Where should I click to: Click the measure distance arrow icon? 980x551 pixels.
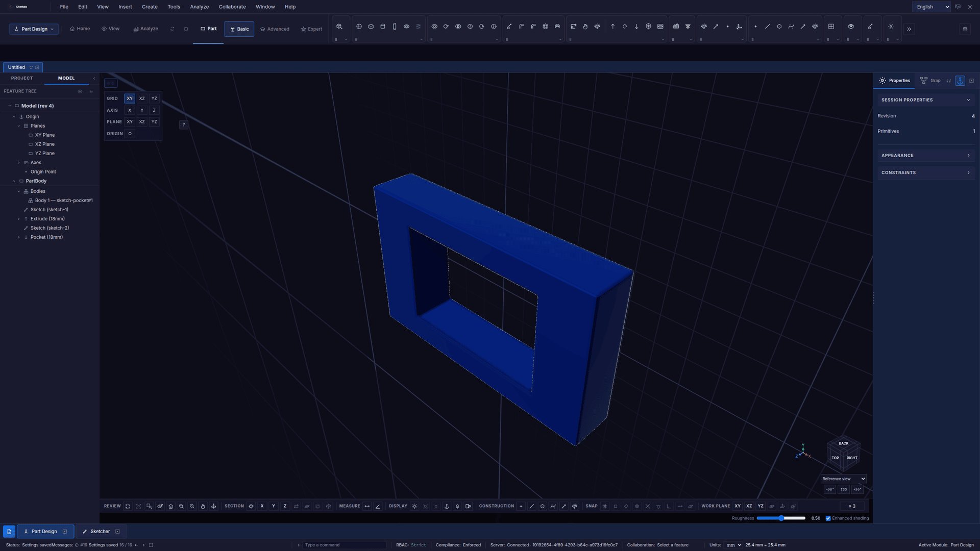click(367, 506)
